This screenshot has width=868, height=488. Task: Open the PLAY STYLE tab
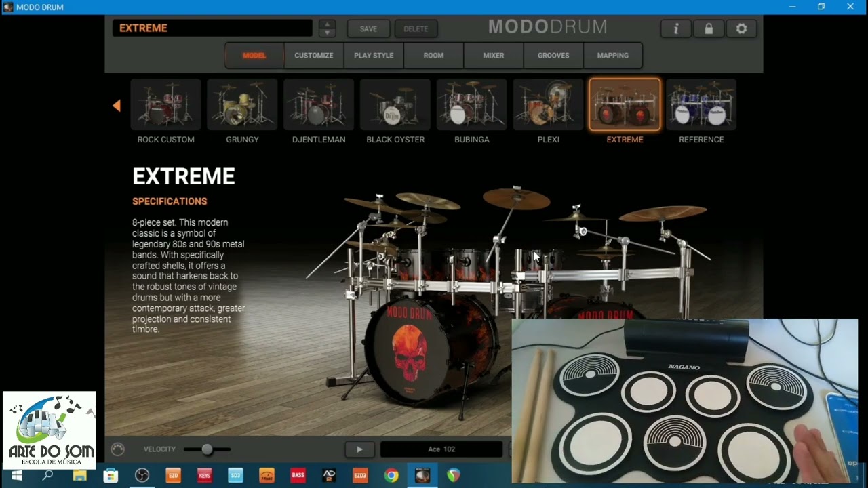pos(374,56)
